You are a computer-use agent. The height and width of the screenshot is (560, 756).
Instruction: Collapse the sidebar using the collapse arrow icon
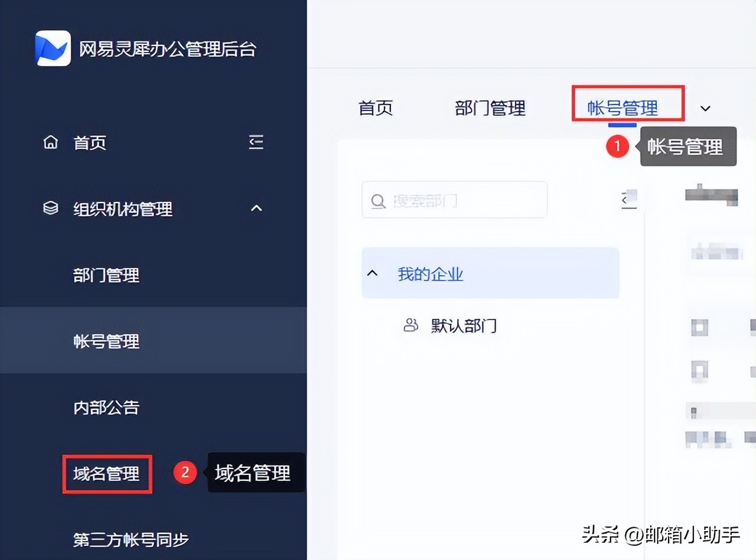click(256, 142)
